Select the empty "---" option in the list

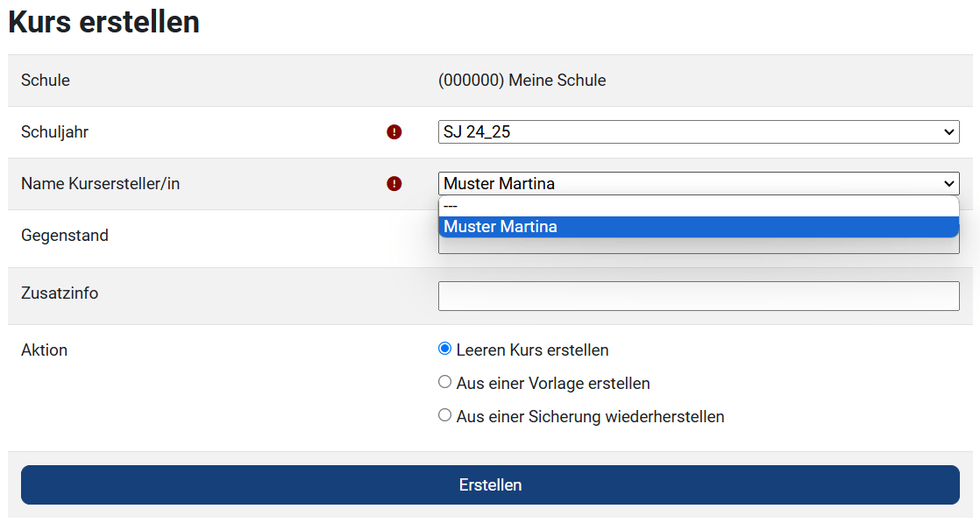698,206
